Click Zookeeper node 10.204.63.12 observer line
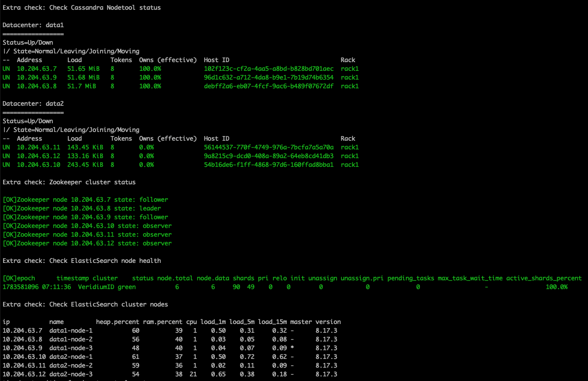Image resolution: width=588 pixels, height=381 pixels. (87, 243)
